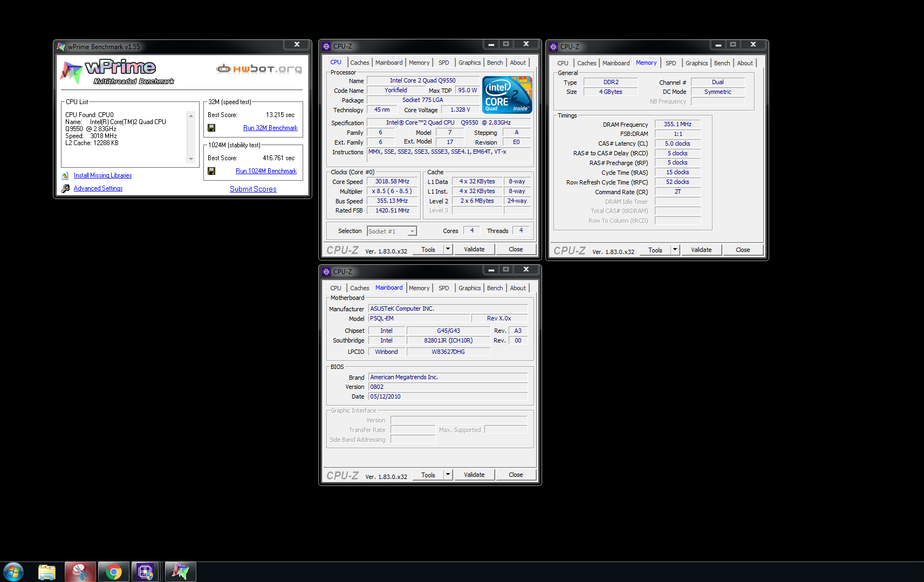
Task: Open the Snipping Tool taskbar icon
Action: point(80,572)
